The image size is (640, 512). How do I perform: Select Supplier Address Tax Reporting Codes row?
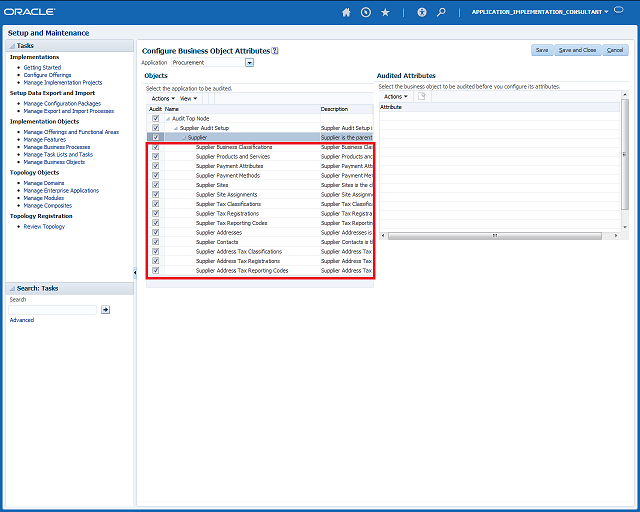tap(260, 270)
